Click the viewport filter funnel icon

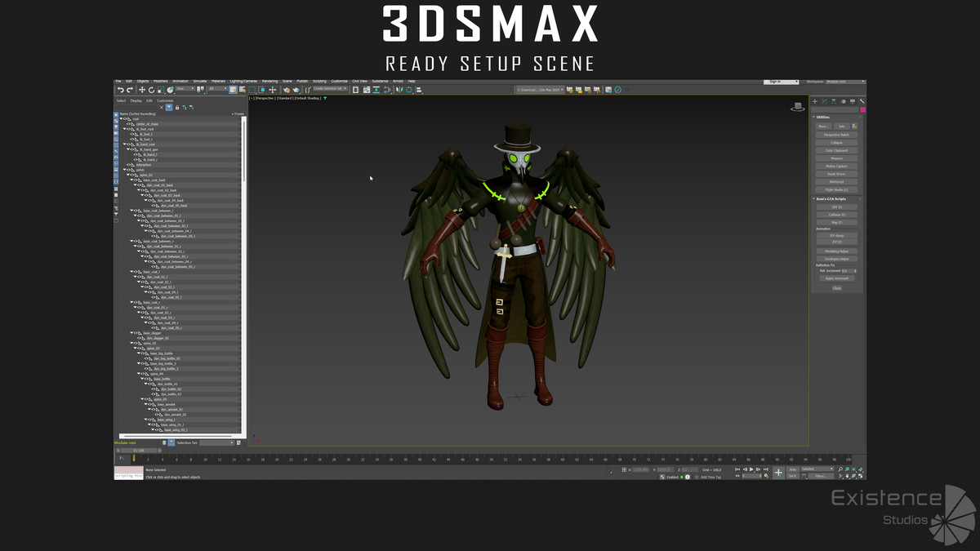click(x=325, y=98)
